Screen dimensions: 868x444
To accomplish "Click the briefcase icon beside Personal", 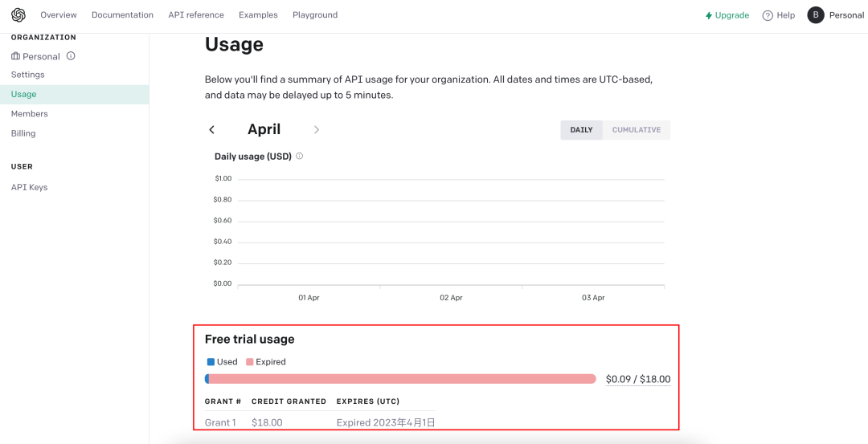I will point(15,56).
